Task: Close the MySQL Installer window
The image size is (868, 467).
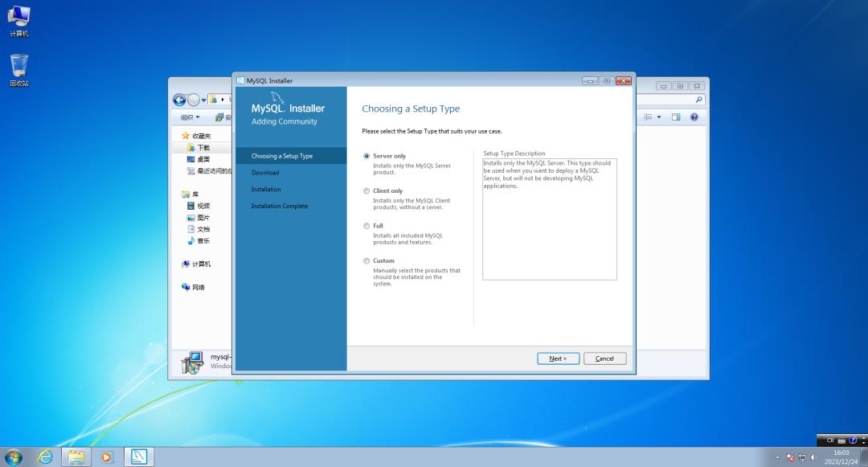Action: tap(624, 81)
